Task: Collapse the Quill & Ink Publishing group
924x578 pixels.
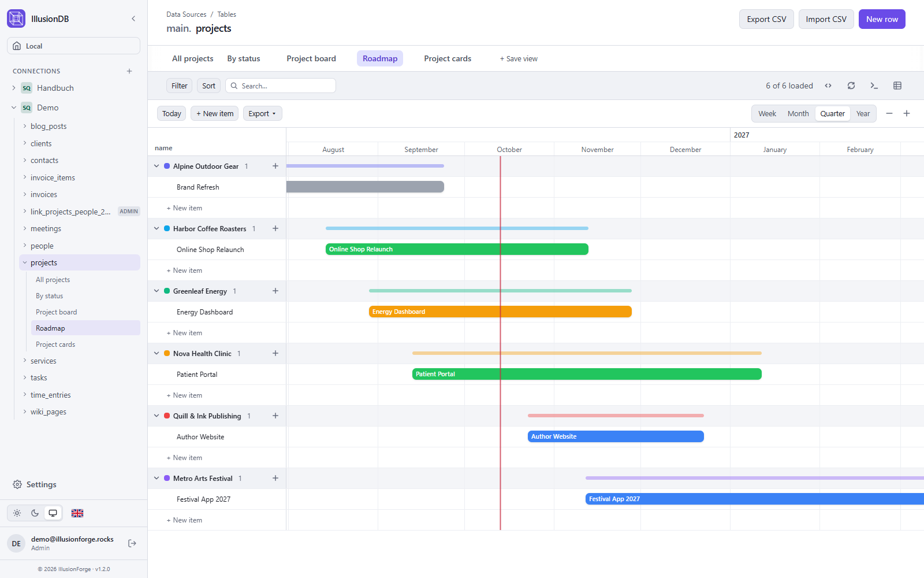Action: point(157,416)
